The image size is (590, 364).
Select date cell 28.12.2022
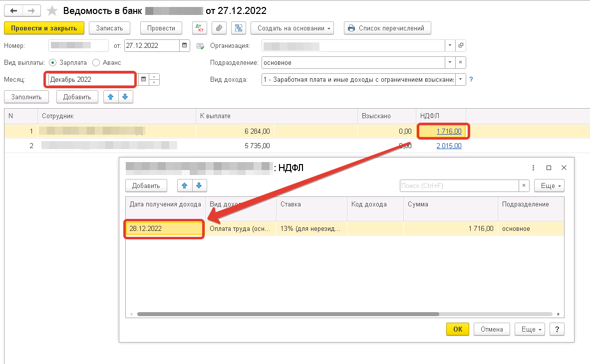(x=164, y=228)
